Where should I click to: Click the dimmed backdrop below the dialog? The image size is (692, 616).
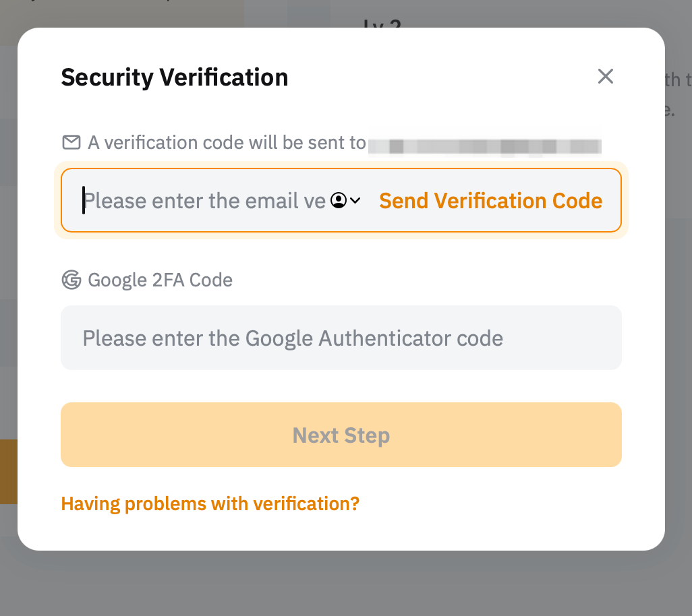[345, 584]
